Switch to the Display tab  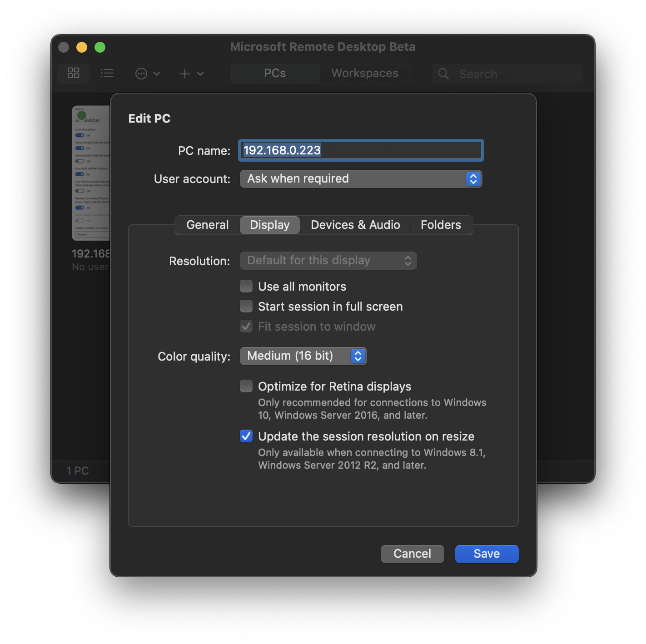270,225
